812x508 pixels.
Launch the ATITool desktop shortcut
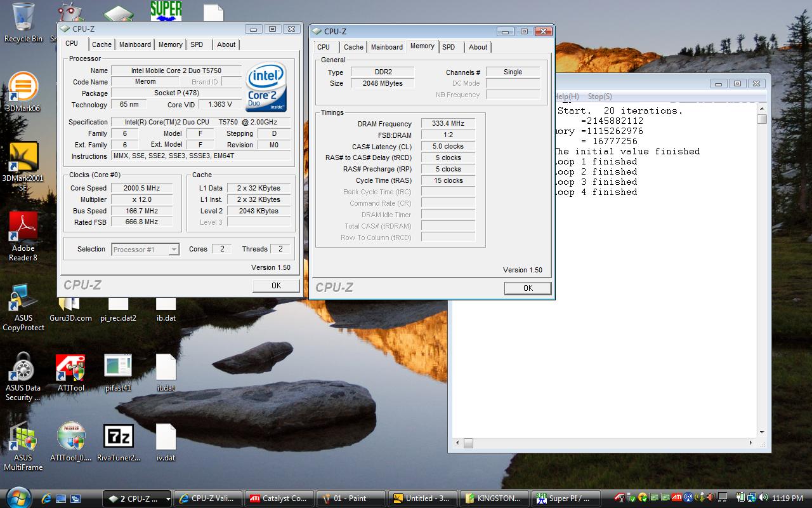70,373
